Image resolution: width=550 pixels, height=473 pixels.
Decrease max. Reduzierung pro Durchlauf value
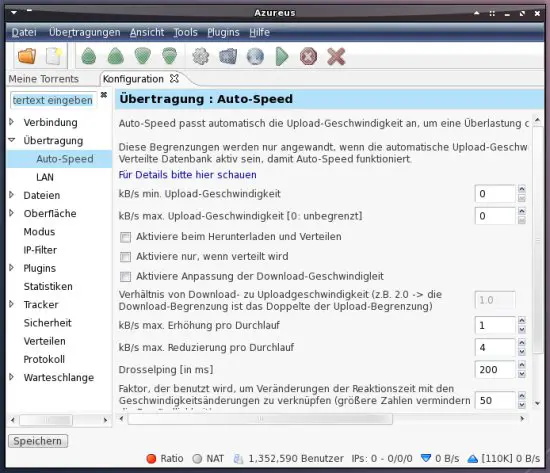coord(522,352)
